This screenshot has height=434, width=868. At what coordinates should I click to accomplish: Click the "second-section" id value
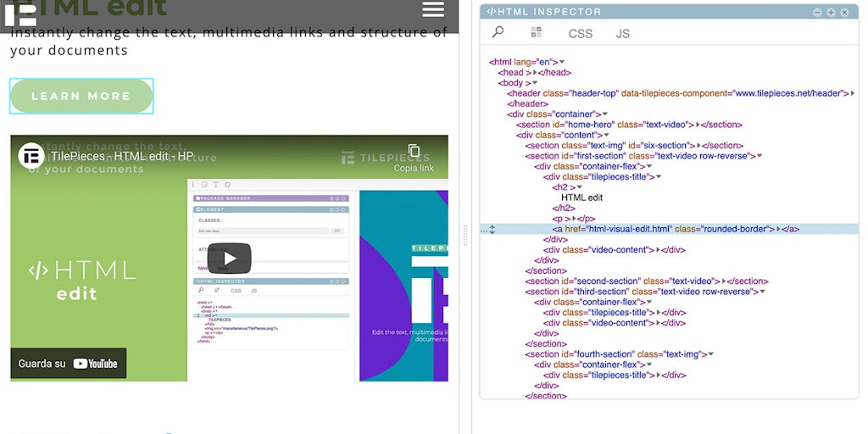[x=609, y=281]
